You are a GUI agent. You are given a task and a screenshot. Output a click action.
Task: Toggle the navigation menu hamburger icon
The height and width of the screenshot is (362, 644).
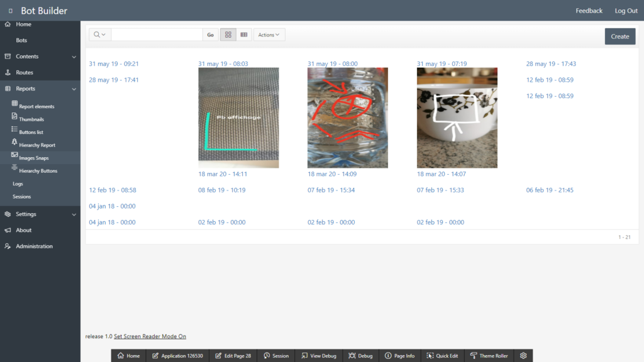tap(11, 11)
